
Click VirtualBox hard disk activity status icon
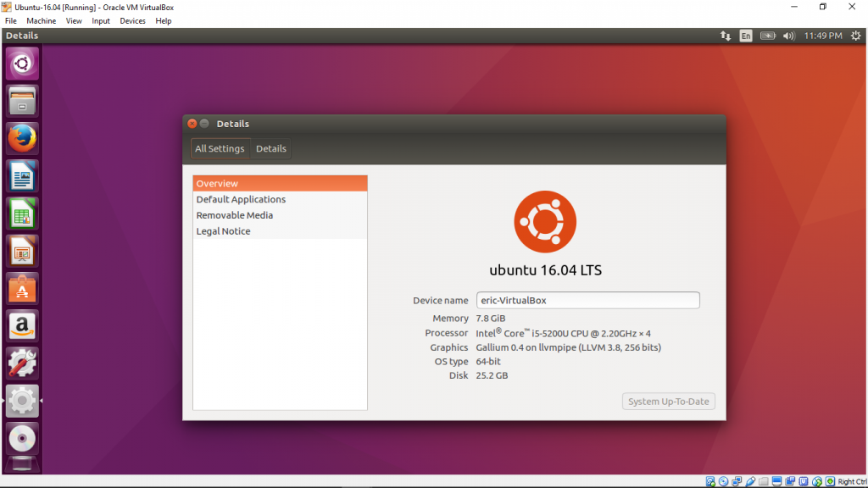[x=710, y=481]
